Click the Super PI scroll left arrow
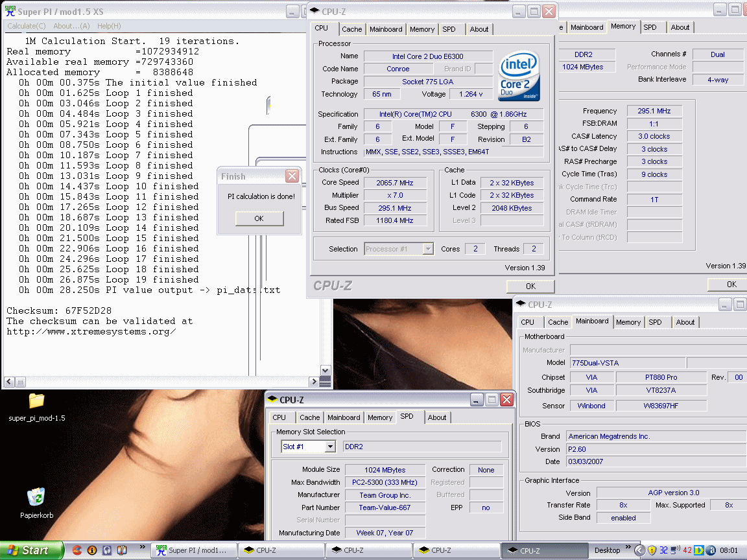The height and width of the screenshot is (560, 747). click(9, 381)
